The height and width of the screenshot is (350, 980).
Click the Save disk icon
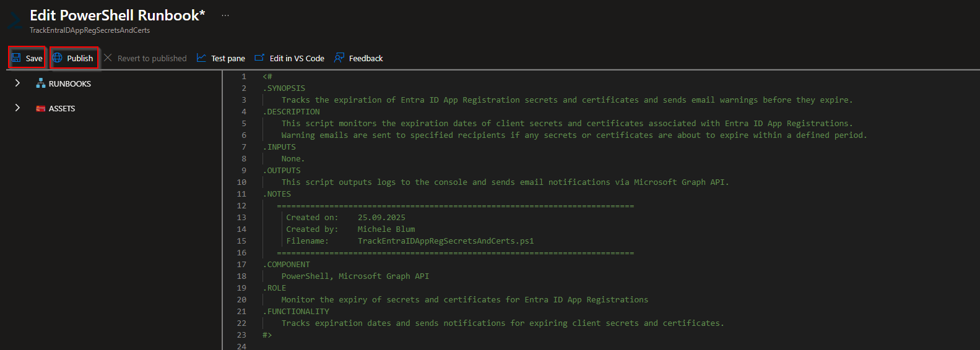point(17,58)
